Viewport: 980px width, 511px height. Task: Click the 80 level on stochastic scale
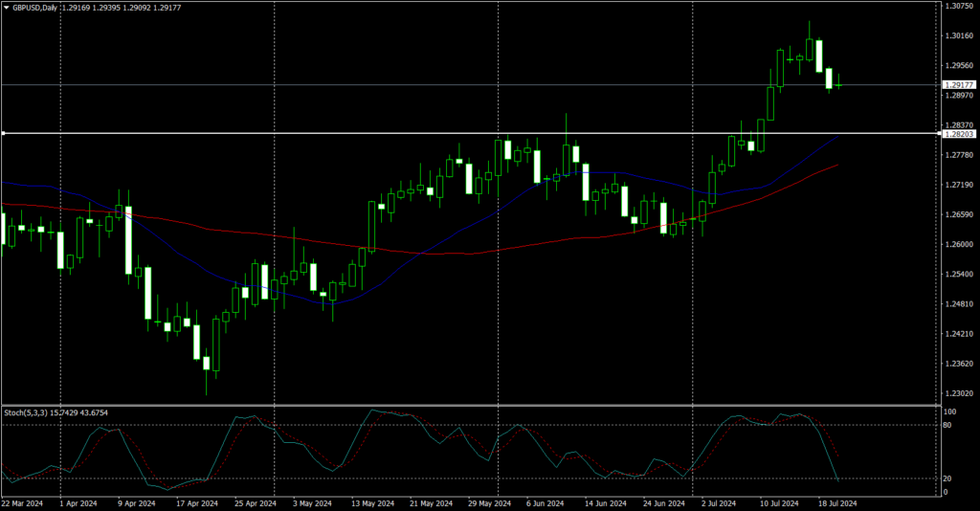pyautogui.click(x=947, y=426)
